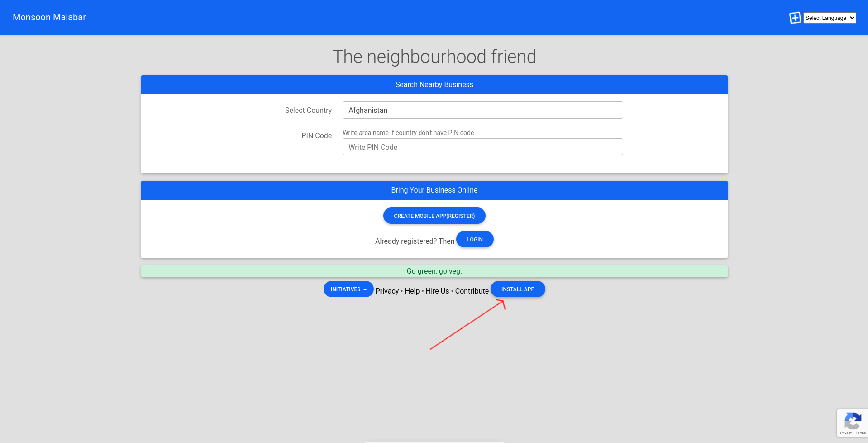Click the 'Already registered? Then' text
Screen dimensions: 868x443
coord(415,241)
